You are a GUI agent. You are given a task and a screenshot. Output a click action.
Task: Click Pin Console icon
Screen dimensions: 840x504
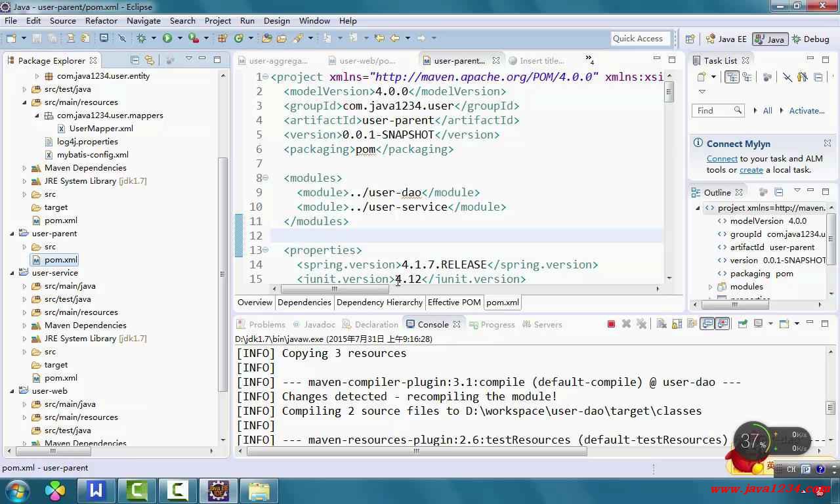[x=743, y=324]
